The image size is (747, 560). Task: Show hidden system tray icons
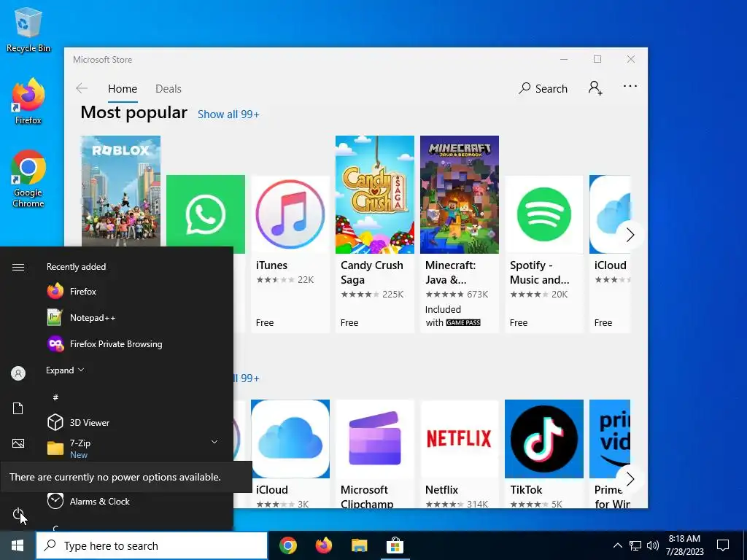coord(617,545)
